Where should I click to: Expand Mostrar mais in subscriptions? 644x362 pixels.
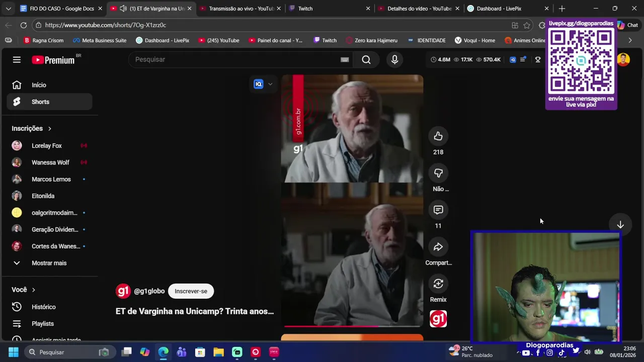[x=49, y=263]
